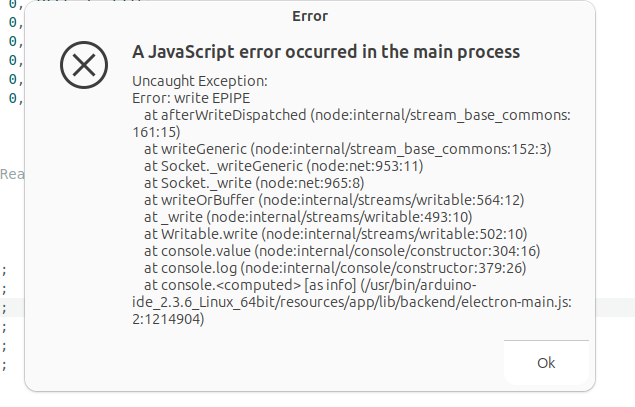Viewport: 635px width, 407px height.
Task: Click the console.value constructor:304:16 line
Action: (342, 251)
